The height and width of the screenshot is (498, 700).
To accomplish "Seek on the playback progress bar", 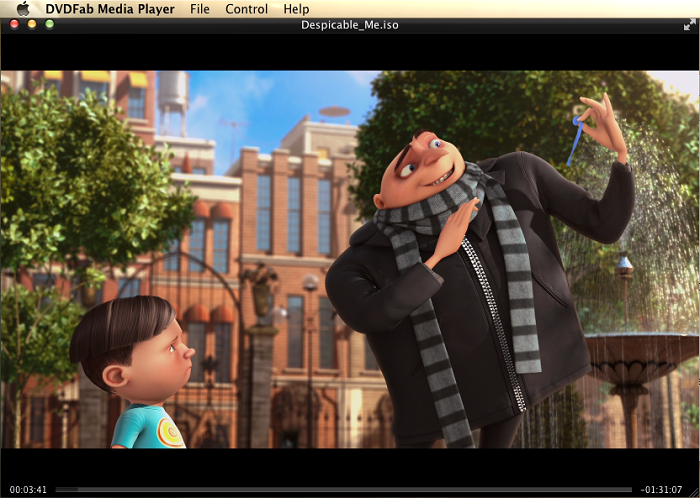I will coord(344,490).
